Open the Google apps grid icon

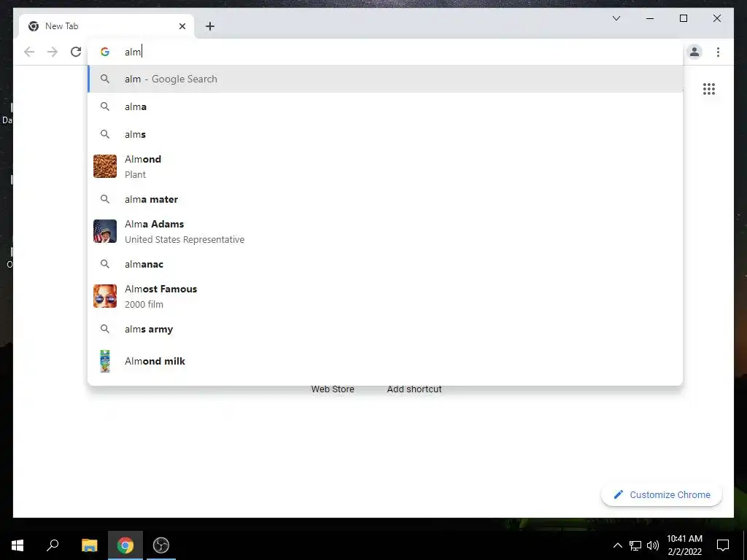click(709, 89)
